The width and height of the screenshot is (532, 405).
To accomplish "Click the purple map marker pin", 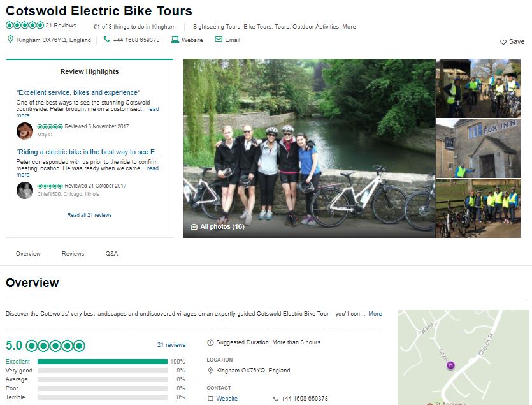I will (452, 365).
